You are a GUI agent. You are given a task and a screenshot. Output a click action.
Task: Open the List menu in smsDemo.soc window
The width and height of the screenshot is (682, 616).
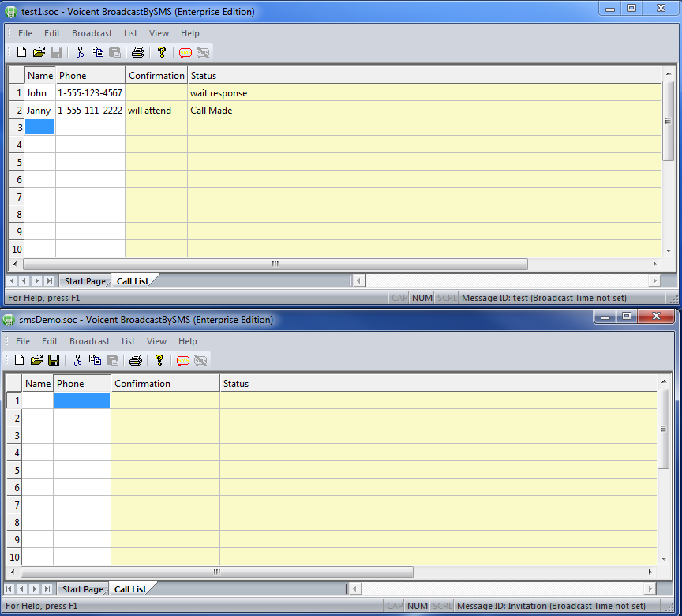[x=128, y=341]
